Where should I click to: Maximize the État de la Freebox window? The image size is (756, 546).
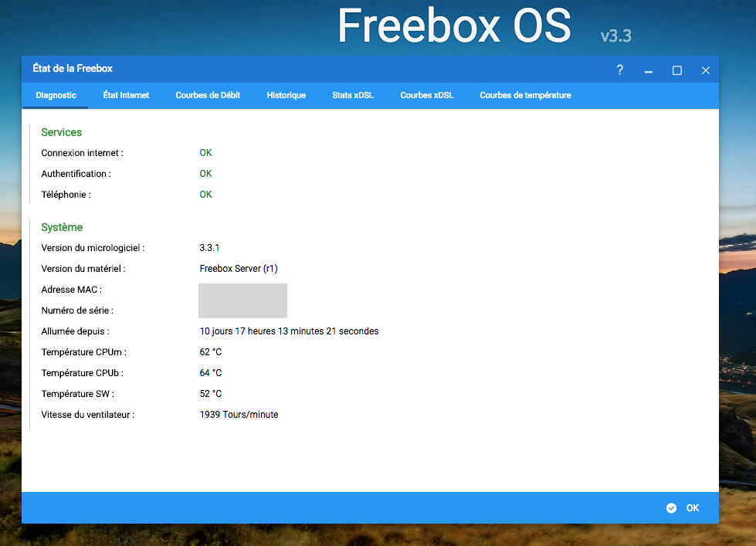point(677,70)
